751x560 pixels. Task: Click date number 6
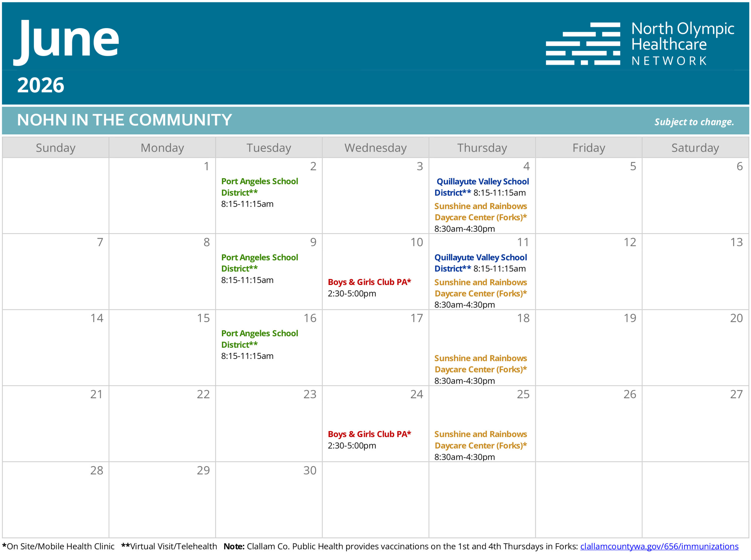pos(740,166)
